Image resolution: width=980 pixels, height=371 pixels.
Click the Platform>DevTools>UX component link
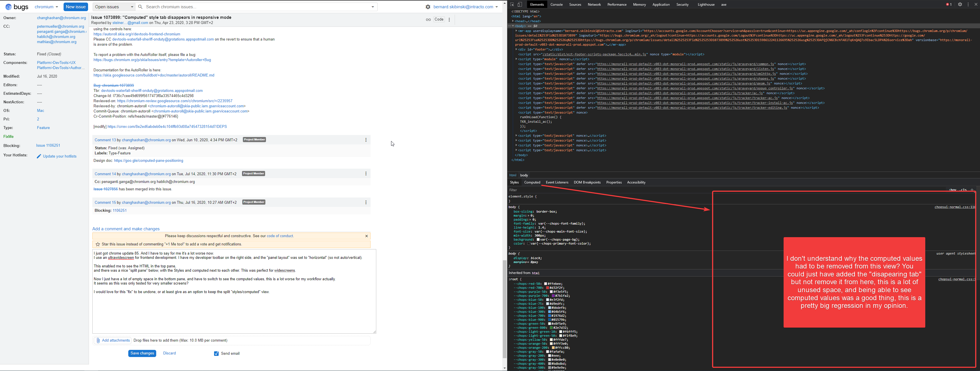[56, 63]
